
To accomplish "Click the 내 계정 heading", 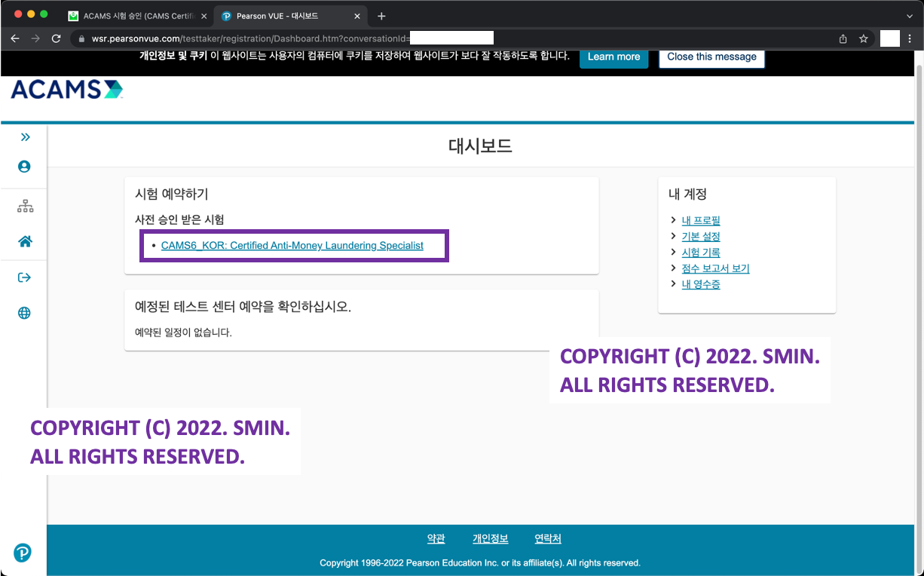I will [x=687, y=195].
